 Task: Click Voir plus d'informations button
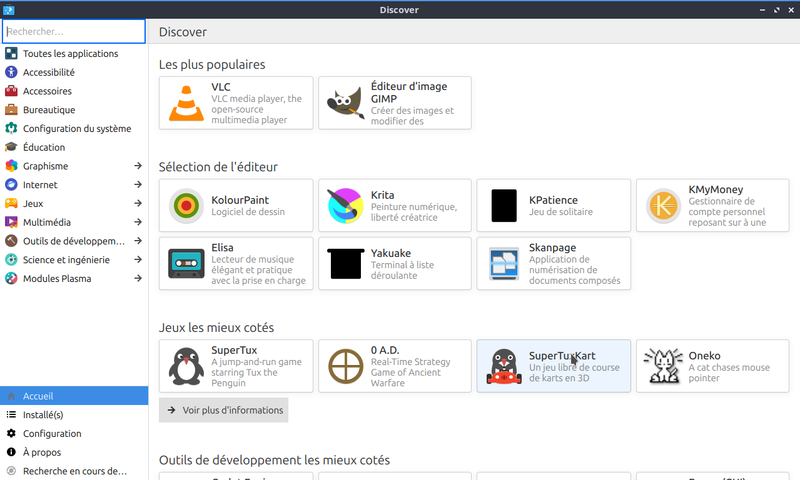(x=223, y=410)
